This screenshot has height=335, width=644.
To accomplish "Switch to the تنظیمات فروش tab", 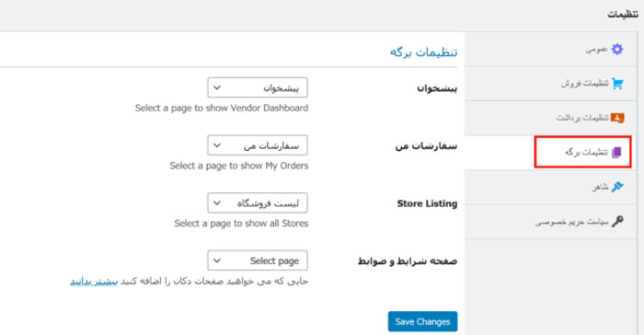I will 551,84.
